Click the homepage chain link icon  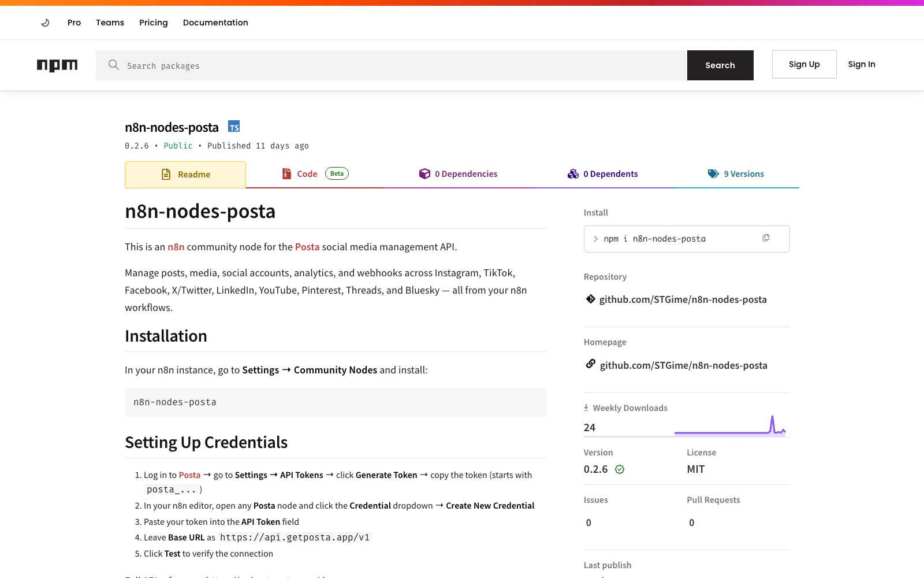pos(591,364)
